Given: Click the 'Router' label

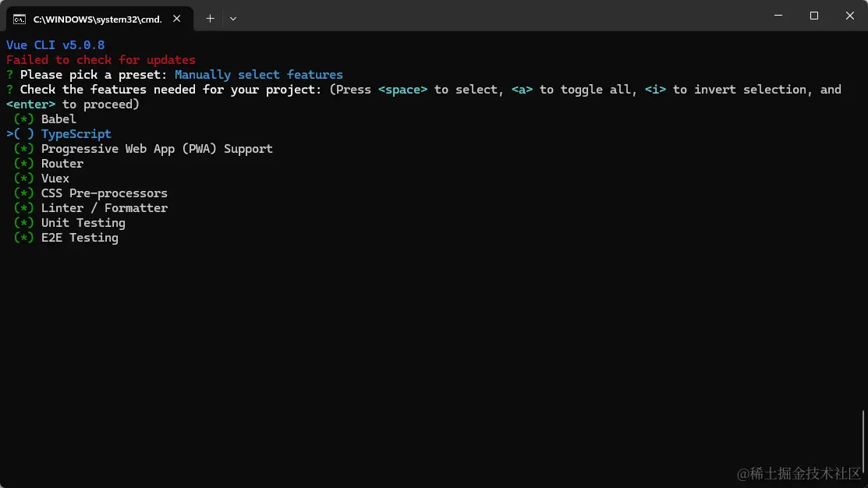Looking at the screenshot, I should pos(62,164).
